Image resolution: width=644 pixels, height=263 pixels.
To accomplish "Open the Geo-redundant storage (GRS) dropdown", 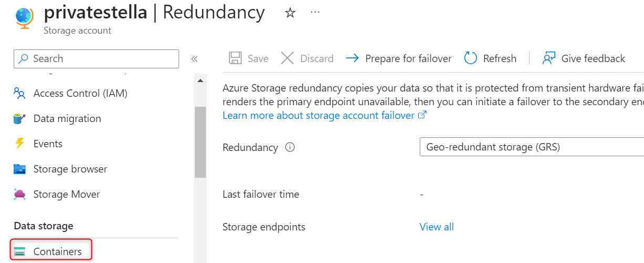I will pos(532,147).
